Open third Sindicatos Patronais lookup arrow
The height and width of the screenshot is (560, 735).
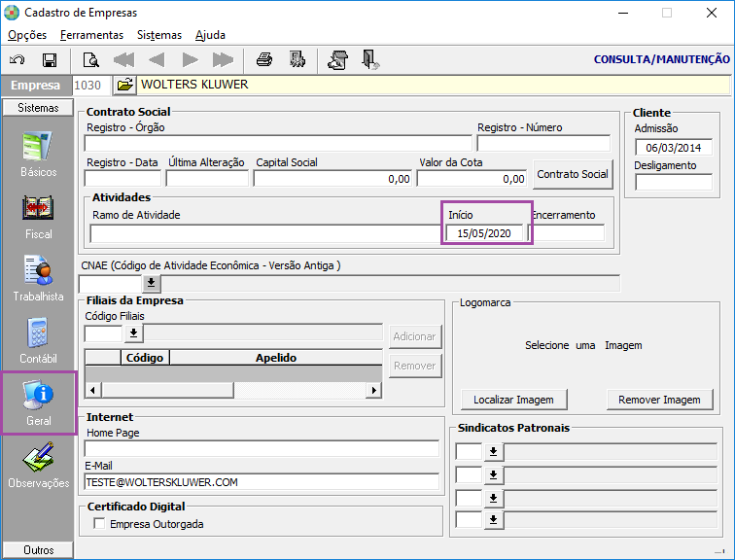pos(493,498)
